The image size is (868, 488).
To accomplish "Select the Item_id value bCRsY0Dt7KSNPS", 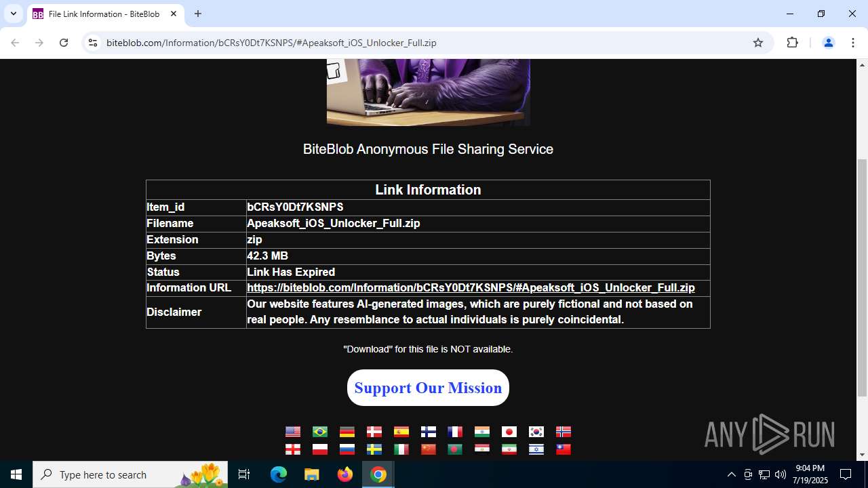I will tap(295, 207).
